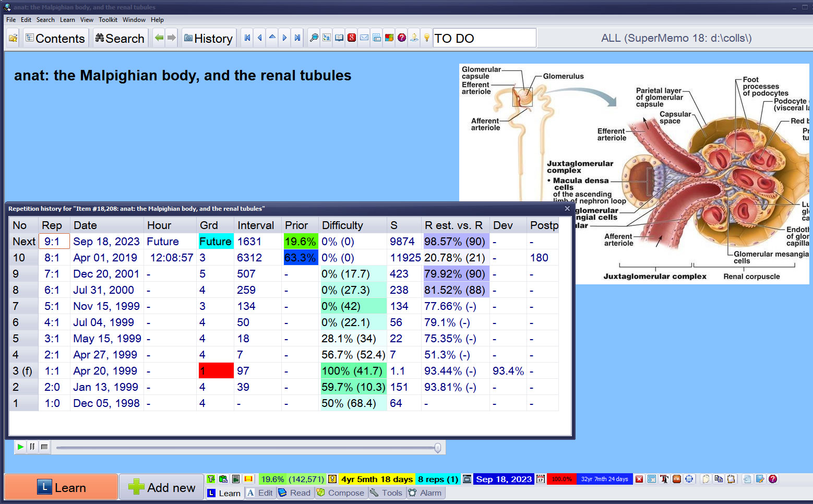The width and height of the screenshot is (813, 504).
Task: Click the green back arrow icon
Action: 159,38
